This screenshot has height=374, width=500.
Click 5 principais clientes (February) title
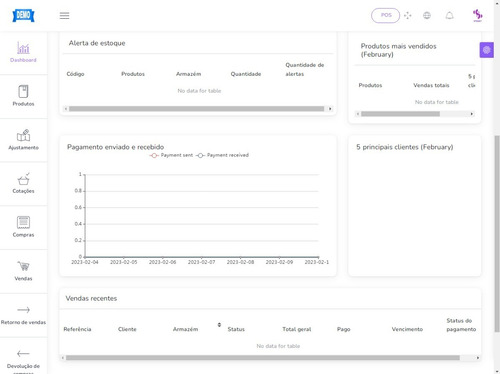coord(405,147)
